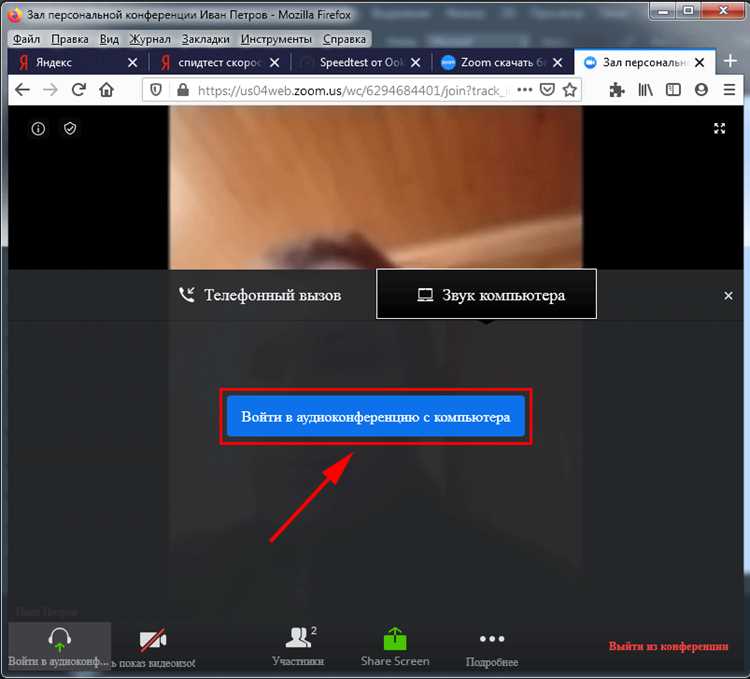Click Выйти из конференции link
Viewport: 750px width, 679px height.
pyautogui.click(x=668, y=646)
